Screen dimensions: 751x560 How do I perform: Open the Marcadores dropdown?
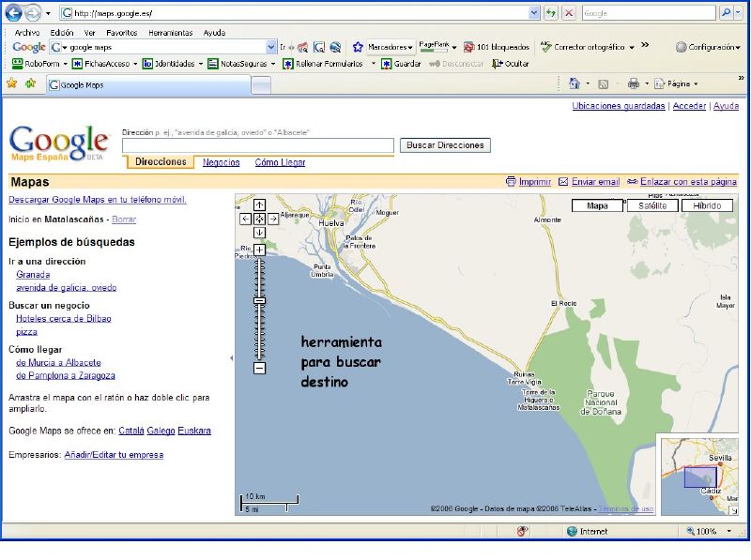point(390,47)
